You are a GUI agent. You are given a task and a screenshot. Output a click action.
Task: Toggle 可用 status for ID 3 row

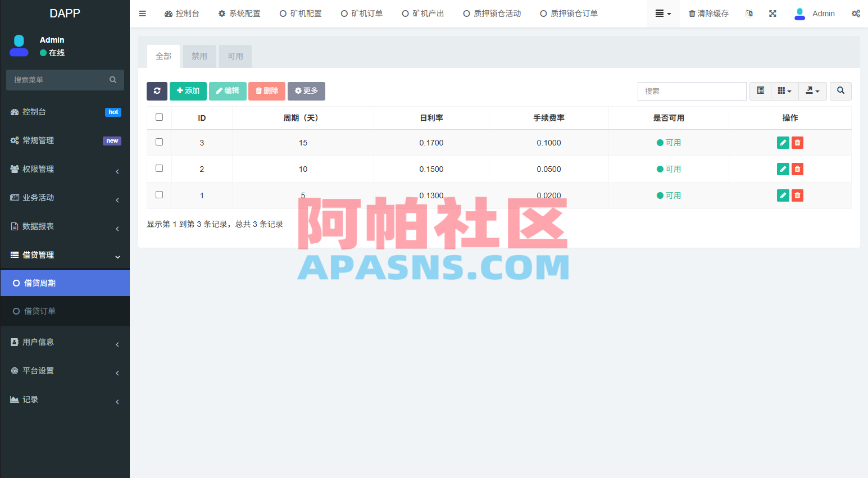click(669, 143)
